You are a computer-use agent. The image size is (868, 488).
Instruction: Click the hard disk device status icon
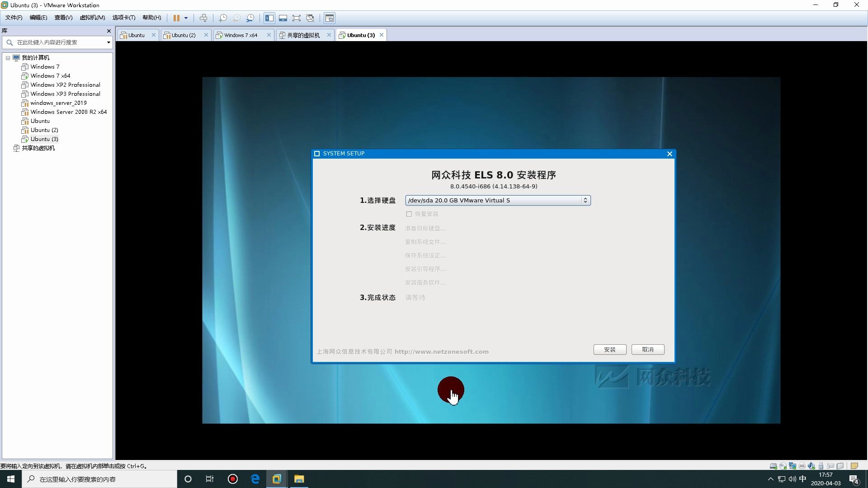(774, 466)
